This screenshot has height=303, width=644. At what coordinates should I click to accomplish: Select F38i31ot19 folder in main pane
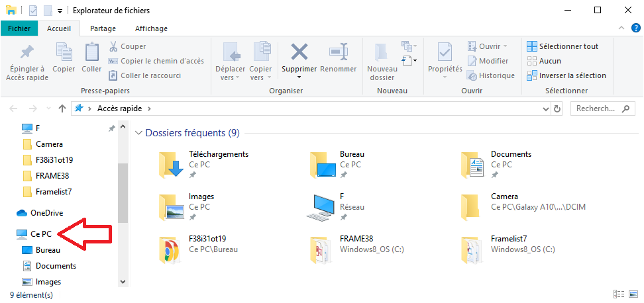click(198, 249)
